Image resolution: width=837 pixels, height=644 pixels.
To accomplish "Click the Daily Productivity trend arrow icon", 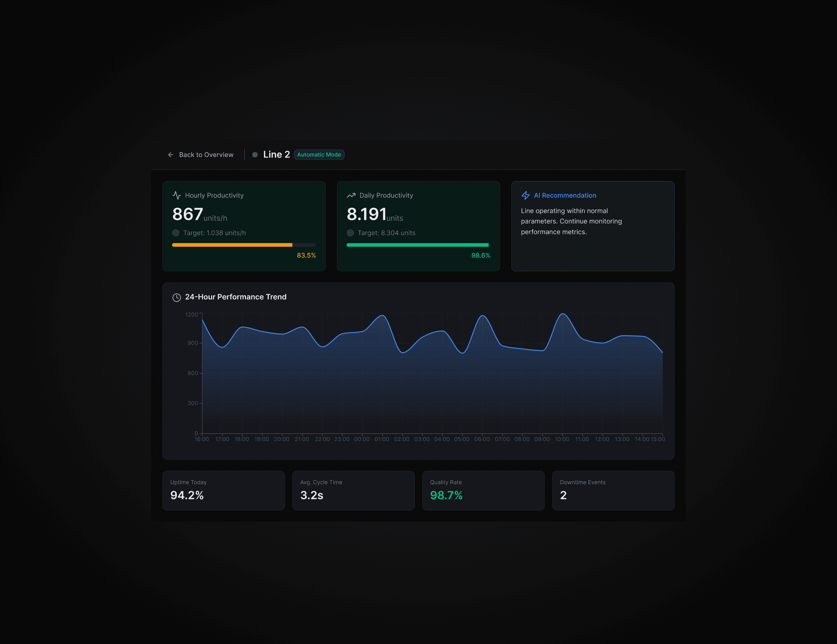I will 351,195.
